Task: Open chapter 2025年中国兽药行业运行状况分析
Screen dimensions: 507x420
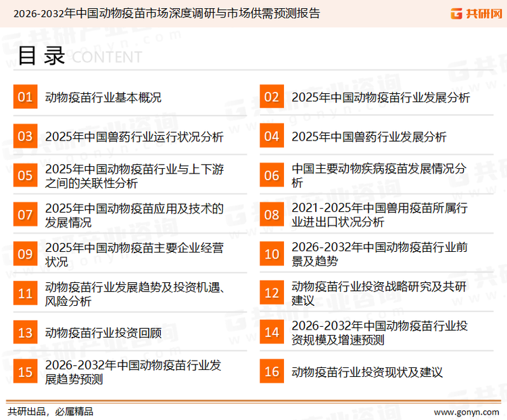Action: (x=135, y=136)
